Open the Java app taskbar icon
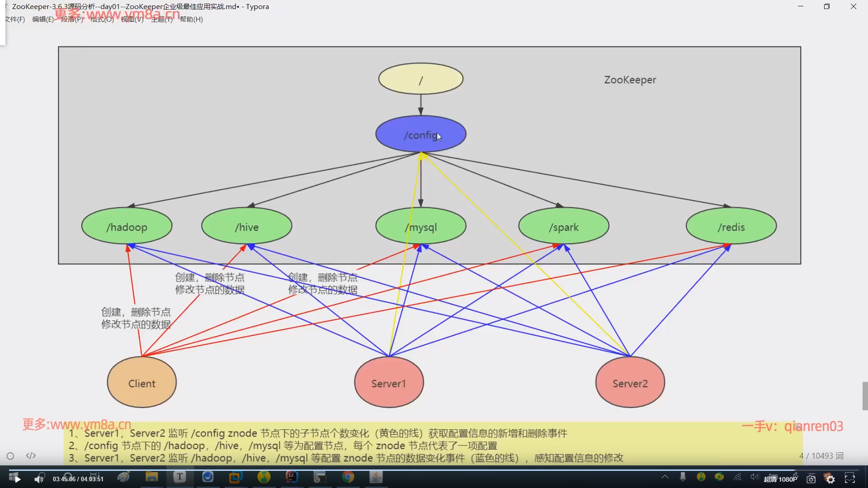868x488 pixels. click(x=376, y=477)
